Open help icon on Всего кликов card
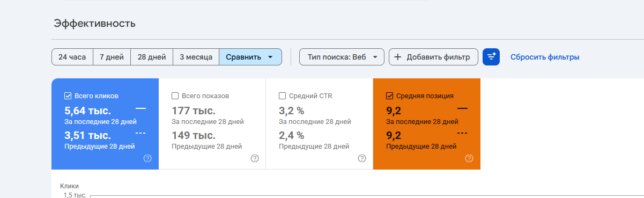The image size is (644, 198). tap(147, 158)
